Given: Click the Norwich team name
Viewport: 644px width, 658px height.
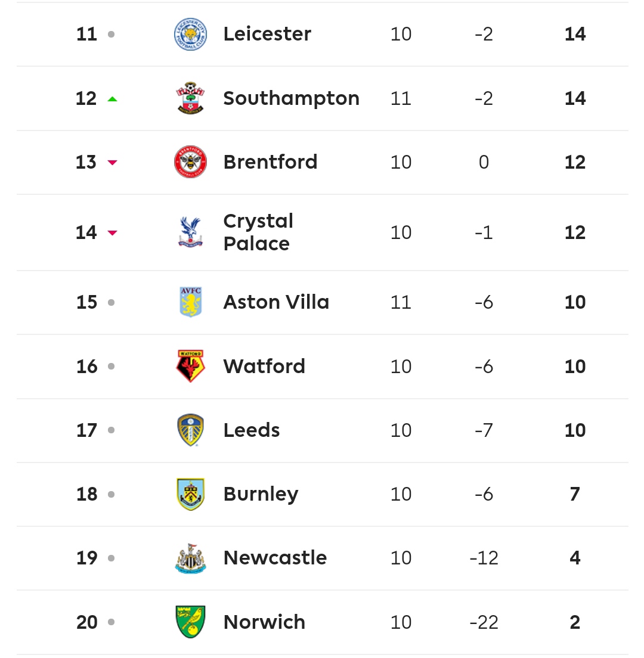Looking at the screenshot, I should point(264,622).
